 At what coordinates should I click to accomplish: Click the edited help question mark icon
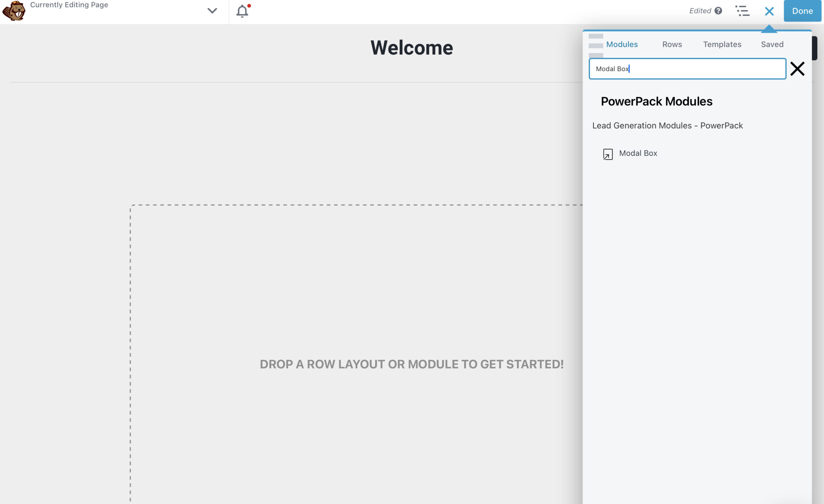click(x=719, y=11)
